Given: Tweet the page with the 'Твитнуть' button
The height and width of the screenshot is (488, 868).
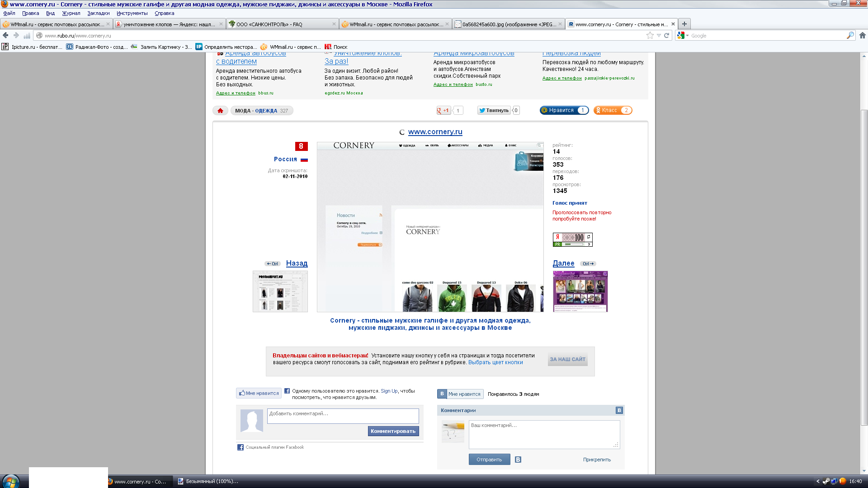Looking at the screenshot, I should (494, 110).
